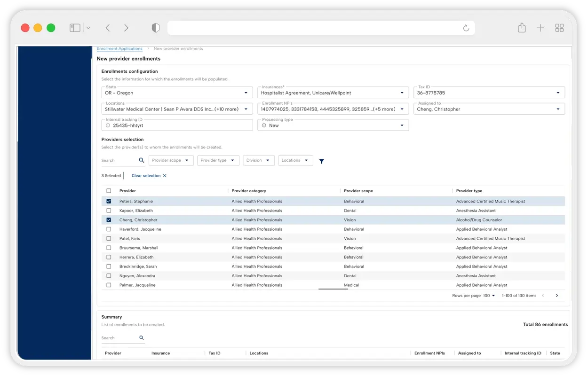Open the browser share icon
Viewport: 588px width, 376px height.
point(522,28)
